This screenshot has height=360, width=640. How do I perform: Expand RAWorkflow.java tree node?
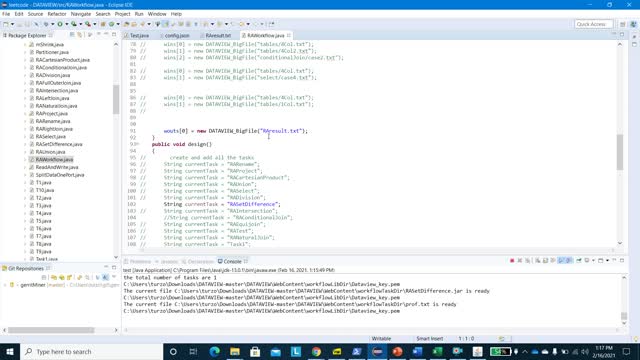(25, 160)
